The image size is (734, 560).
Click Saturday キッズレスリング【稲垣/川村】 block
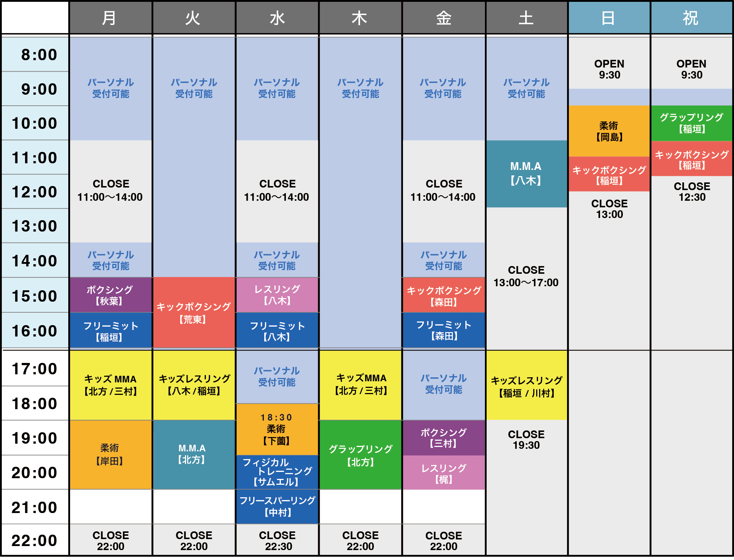pyautogui.click(x=526, y=385)
